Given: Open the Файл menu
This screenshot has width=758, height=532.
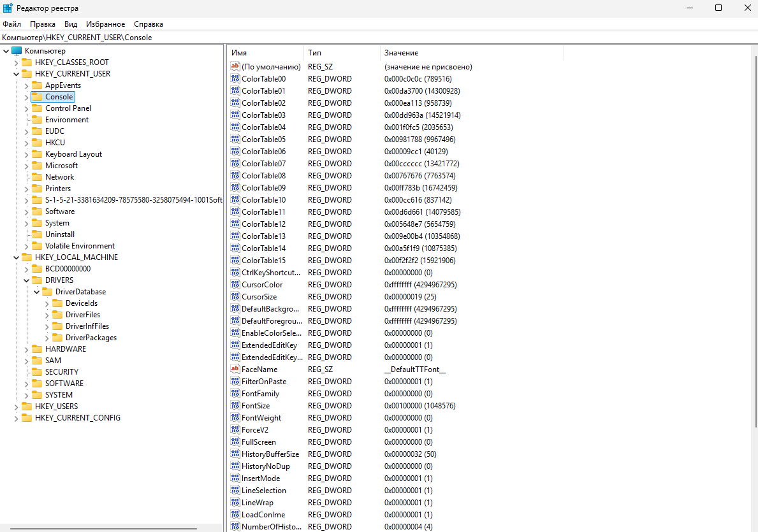Looking at the screenshot, I should click(x=11, y=24).
